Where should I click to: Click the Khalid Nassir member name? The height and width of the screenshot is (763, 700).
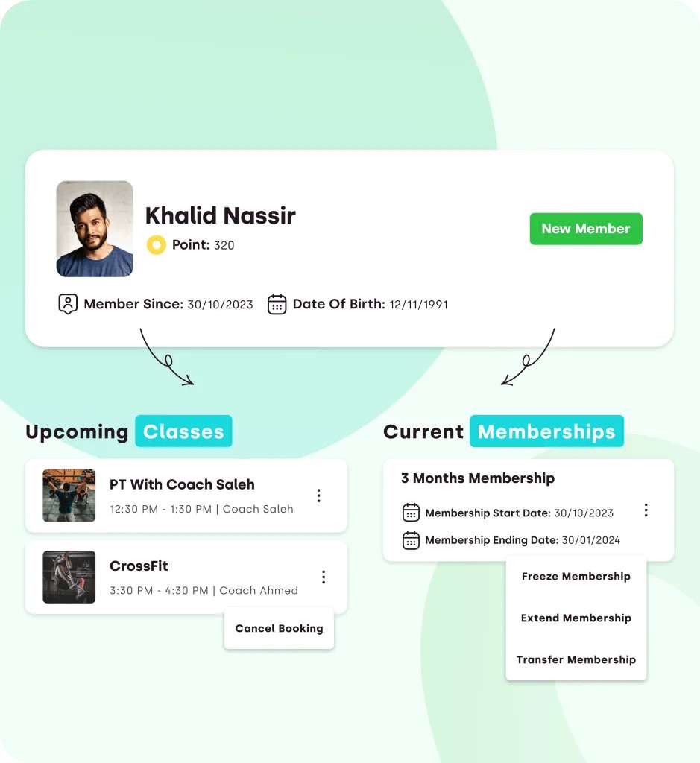pos(221,215)
